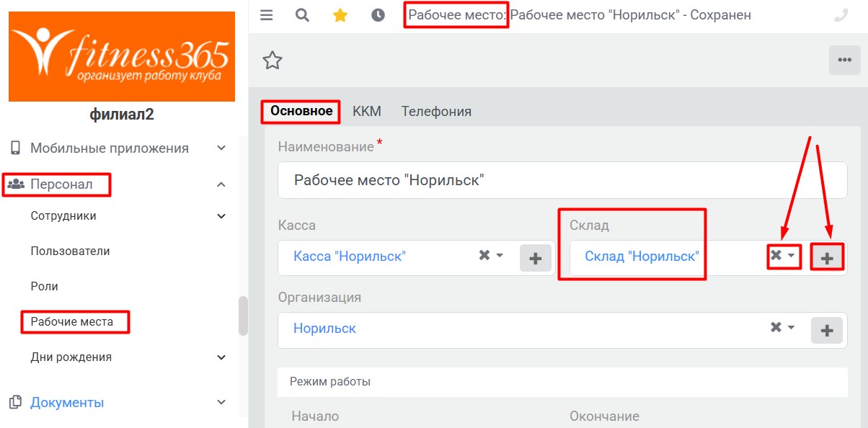
Task: Expand the Дни рождения chevron
Action: (221, 357)
